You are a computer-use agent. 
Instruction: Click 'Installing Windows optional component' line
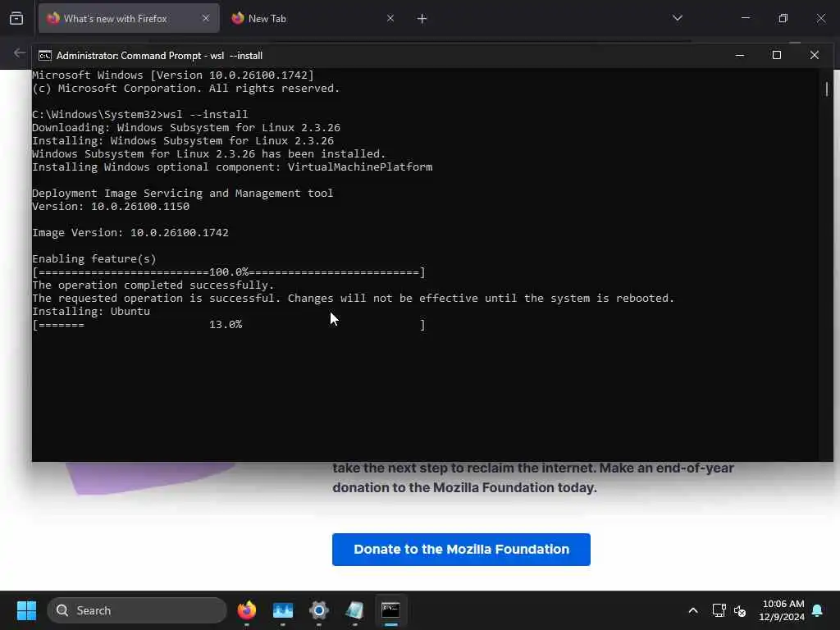(x=232, y=167)
